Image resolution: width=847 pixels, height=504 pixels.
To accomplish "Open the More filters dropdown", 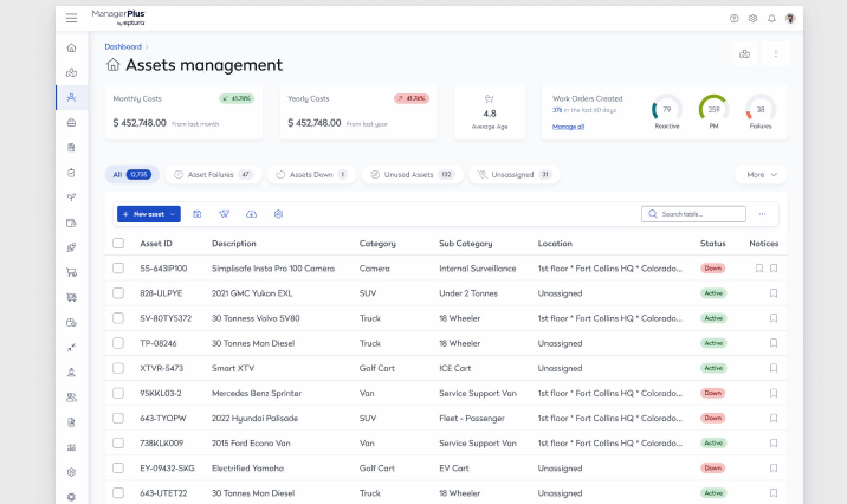I will pyautogui.click(x=760, y=175).
